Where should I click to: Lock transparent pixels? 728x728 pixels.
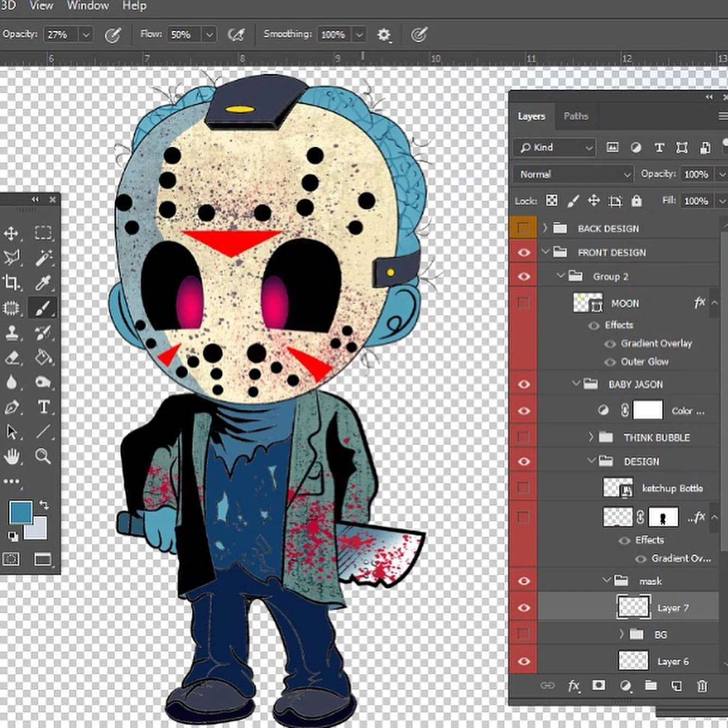(552, 201)
